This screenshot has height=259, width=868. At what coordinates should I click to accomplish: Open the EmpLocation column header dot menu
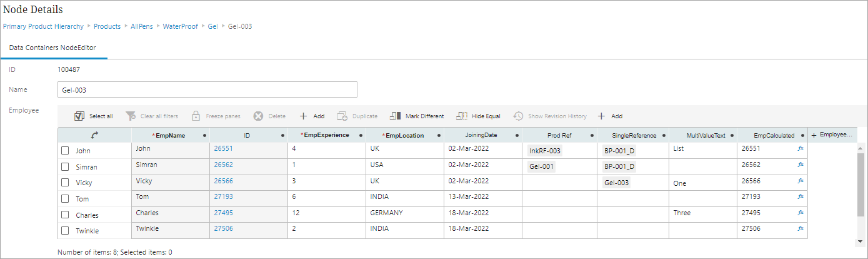pos(439,135)
